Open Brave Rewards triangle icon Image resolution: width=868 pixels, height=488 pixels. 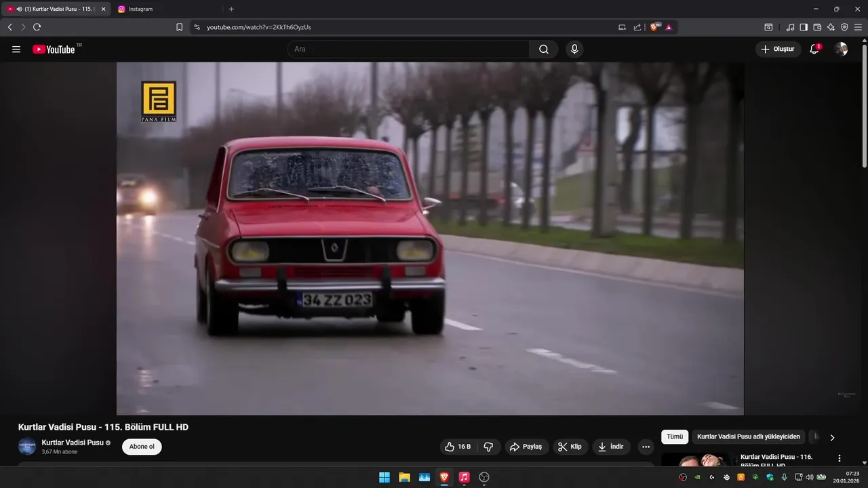669,27
